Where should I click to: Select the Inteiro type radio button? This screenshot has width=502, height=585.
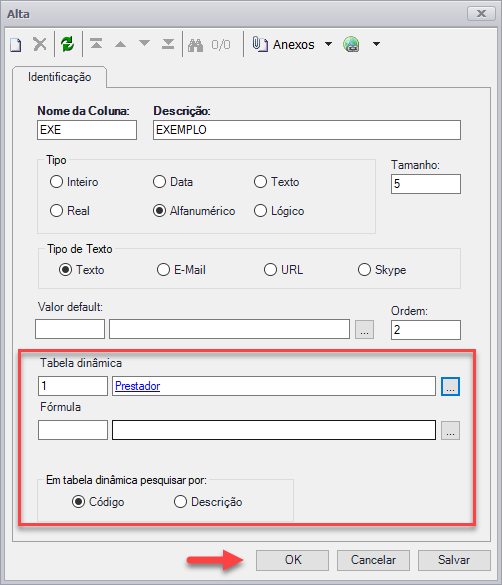click(56, 182)
